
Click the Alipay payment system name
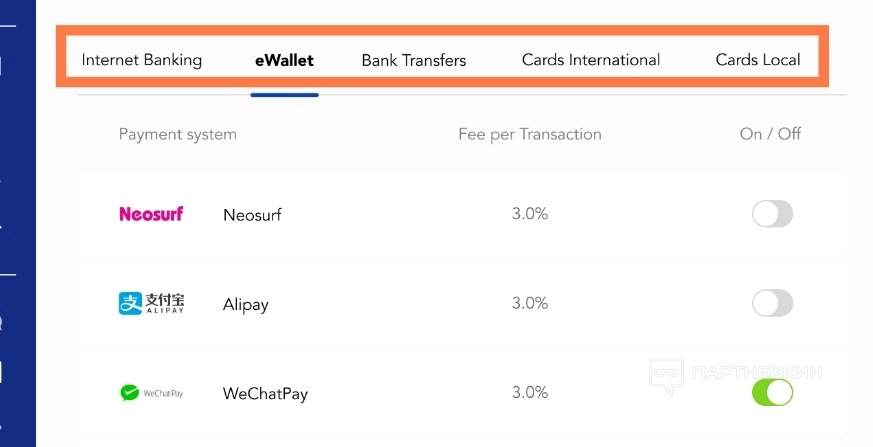click(246, 305)
